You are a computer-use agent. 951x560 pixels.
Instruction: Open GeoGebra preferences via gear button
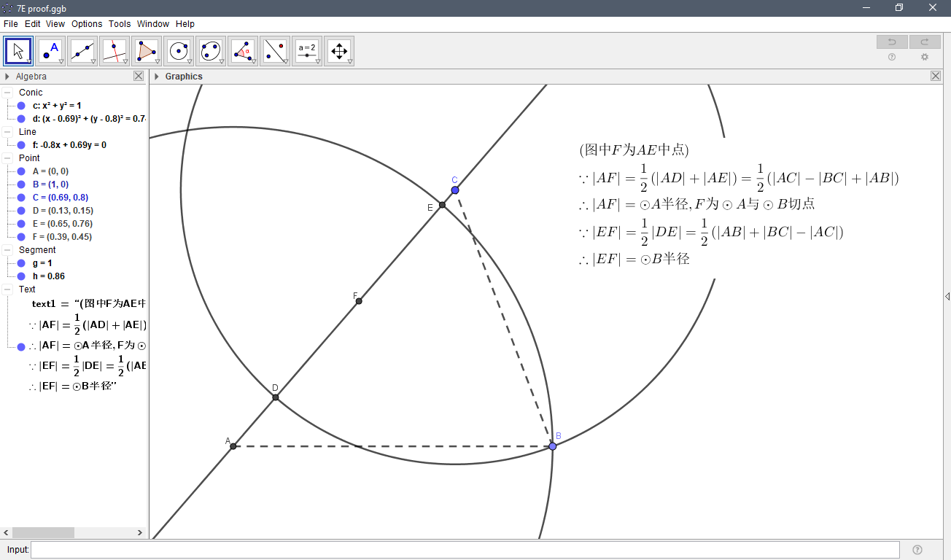[x=925, y=57]
